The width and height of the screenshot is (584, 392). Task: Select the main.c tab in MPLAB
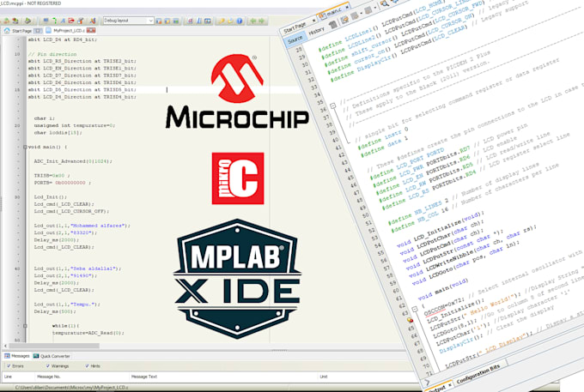[x=334, y=11]
